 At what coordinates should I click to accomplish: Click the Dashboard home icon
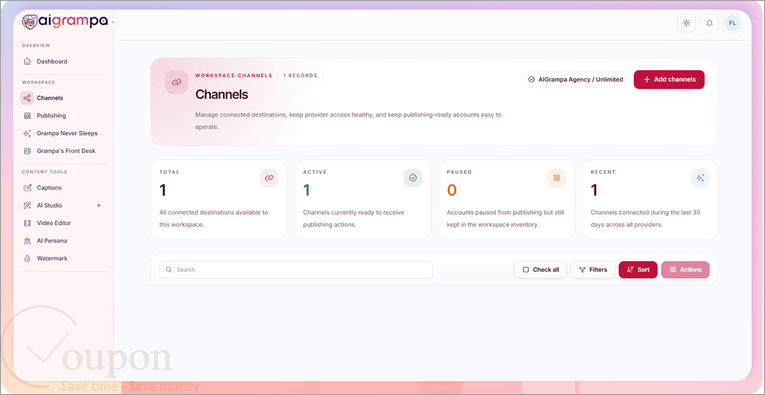coord(27,61)
